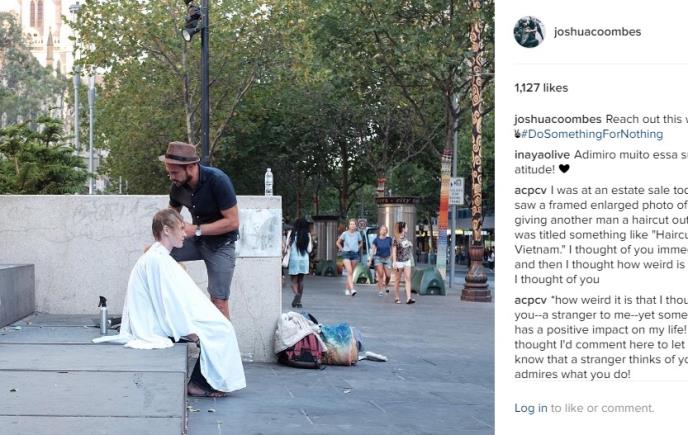Open first acpcv commenter username
Screen dimensions: 688x435
530,191
